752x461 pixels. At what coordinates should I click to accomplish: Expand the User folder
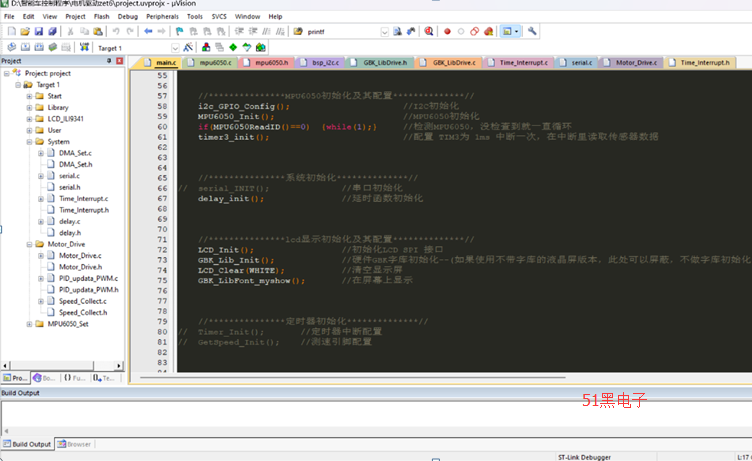(29, 130)
